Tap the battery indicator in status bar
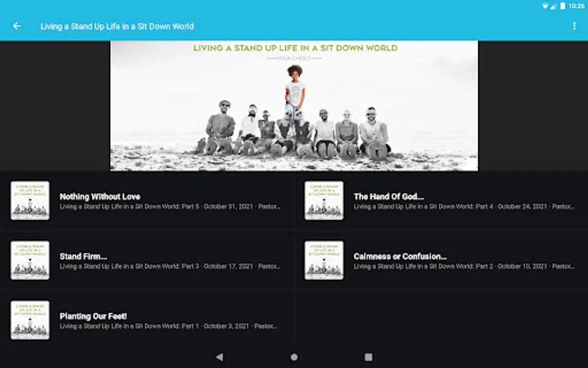 click(563, 6)
